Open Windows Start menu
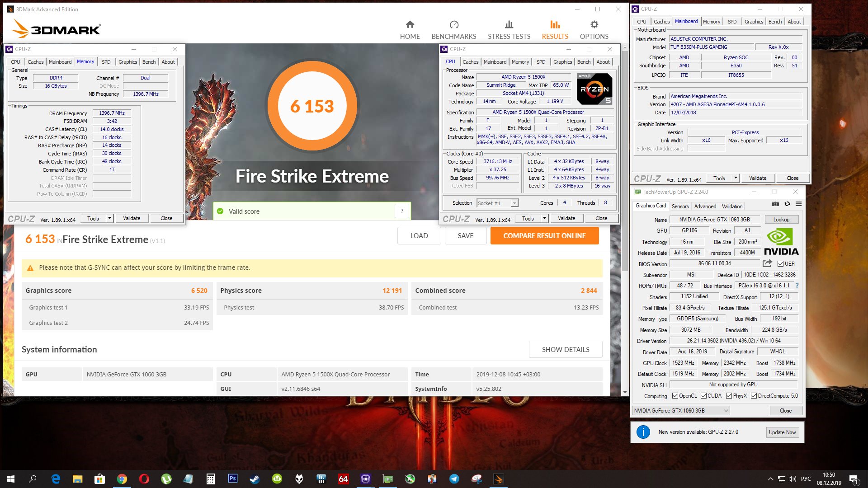This screenshot has height=488, width=868. pos(11,479)
